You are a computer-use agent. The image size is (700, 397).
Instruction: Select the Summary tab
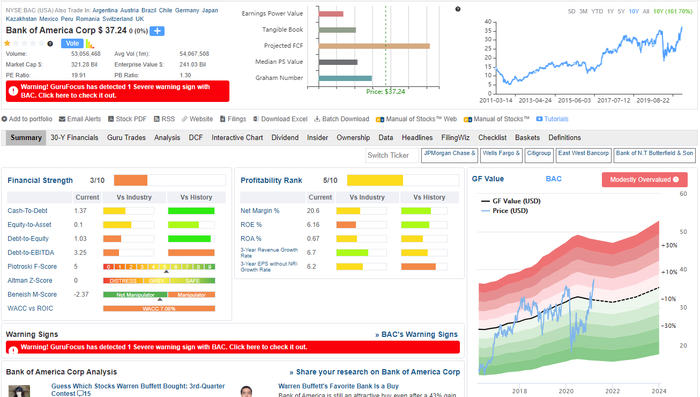click(26, 138)
